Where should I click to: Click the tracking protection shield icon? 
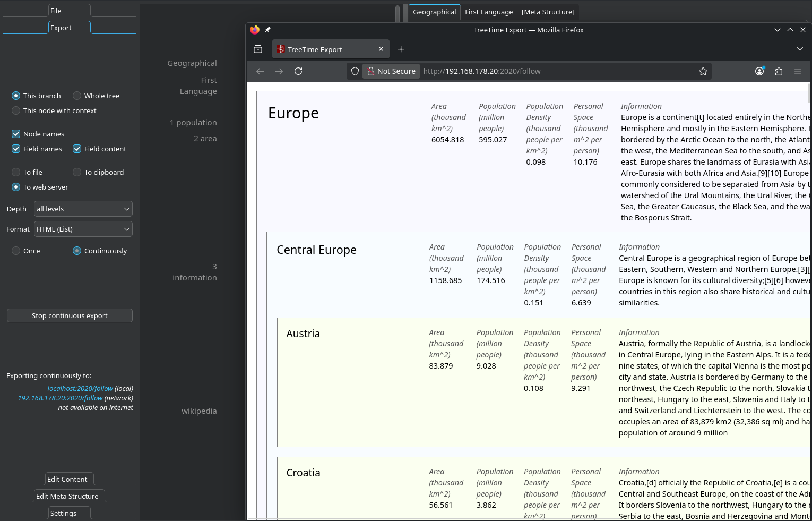pyautogui.click(x=355, y=71)
